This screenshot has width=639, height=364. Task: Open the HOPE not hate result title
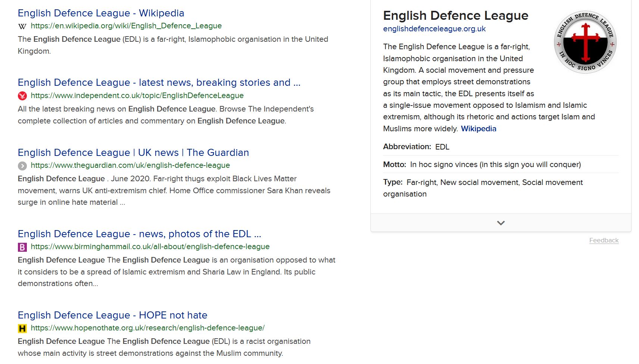(x=112, y=315)
